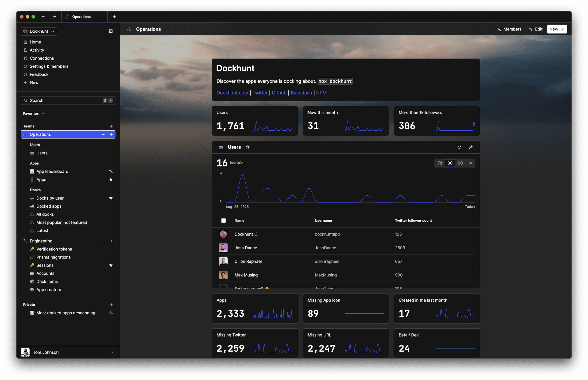Select the 1y chart range
The image size is (588, 380).
coord(470,163)
